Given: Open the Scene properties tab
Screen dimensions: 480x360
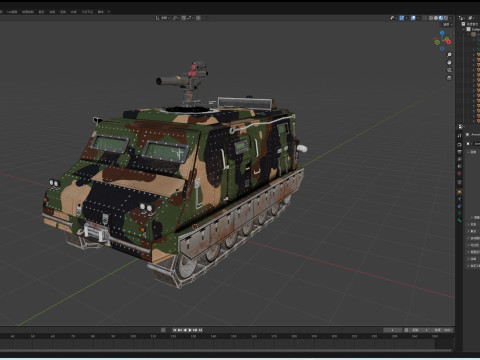Looking at the screenshot, I should [x=460, y=166].
